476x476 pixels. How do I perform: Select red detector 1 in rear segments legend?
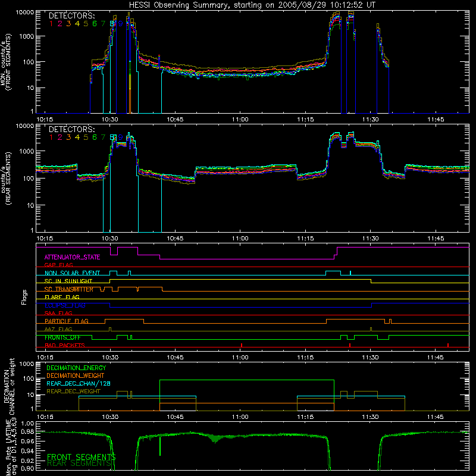click(x=51, y=137)
